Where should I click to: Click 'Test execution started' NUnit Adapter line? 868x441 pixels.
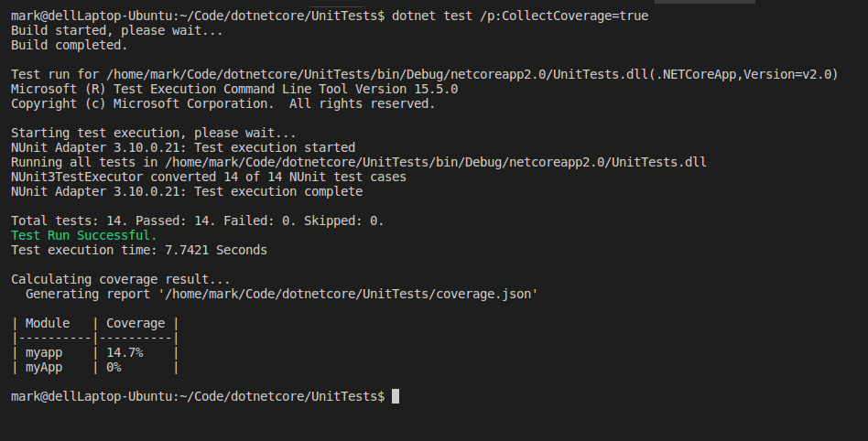(183, 147)
